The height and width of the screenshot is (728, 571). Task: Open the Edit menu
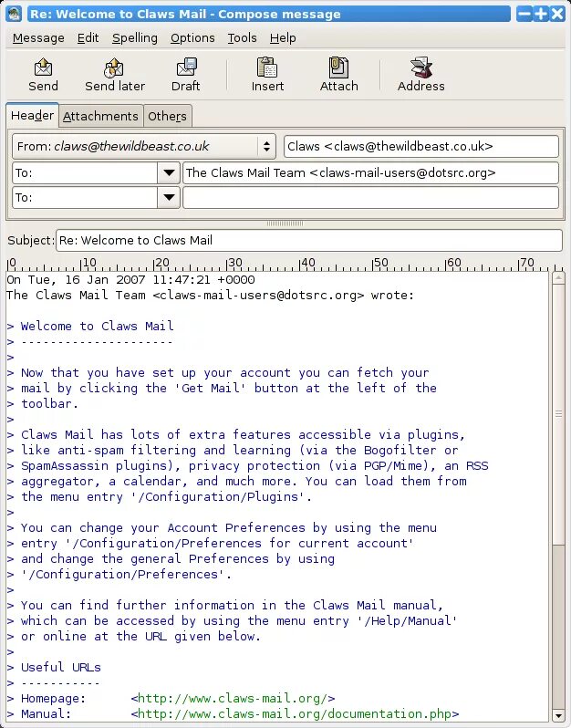(x=88, y=38)
